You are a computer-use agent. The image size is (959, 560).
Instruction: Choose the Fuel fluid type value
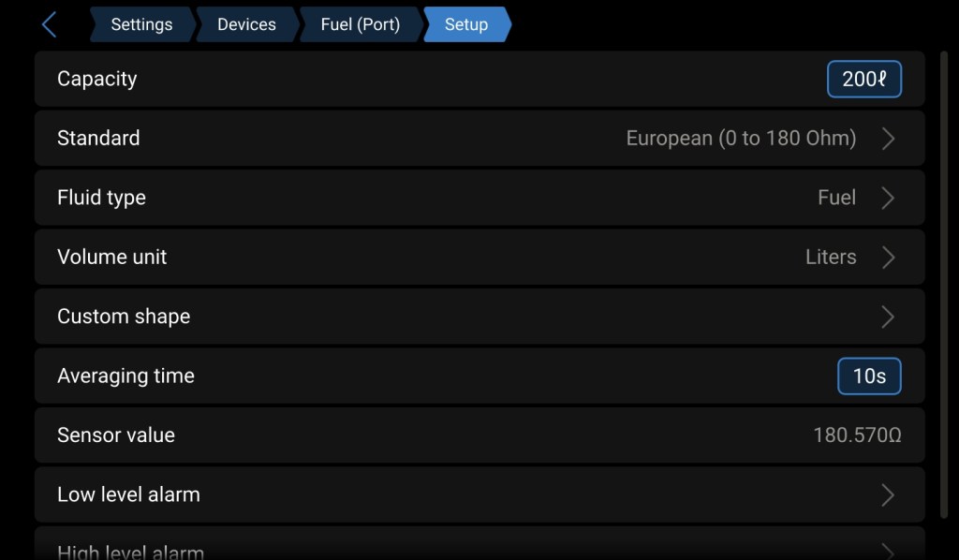836,198
